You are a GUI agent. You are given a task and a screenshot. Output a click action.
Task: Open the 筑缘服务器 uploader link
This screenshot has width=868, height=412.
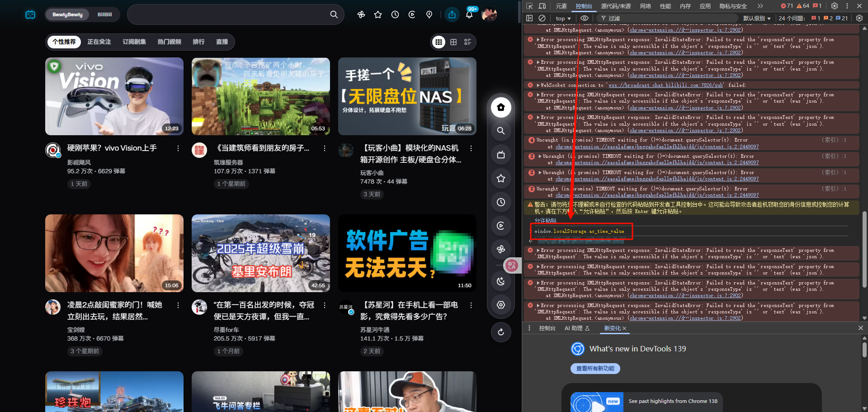[x=228, y=162]
